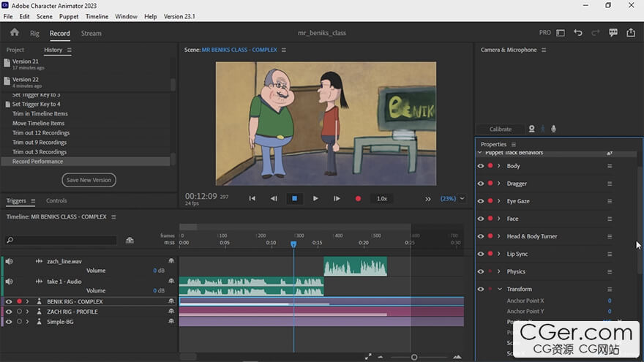Expand the Dragger behavior
This screenshot has width=644, height=362.
(499, 184)
